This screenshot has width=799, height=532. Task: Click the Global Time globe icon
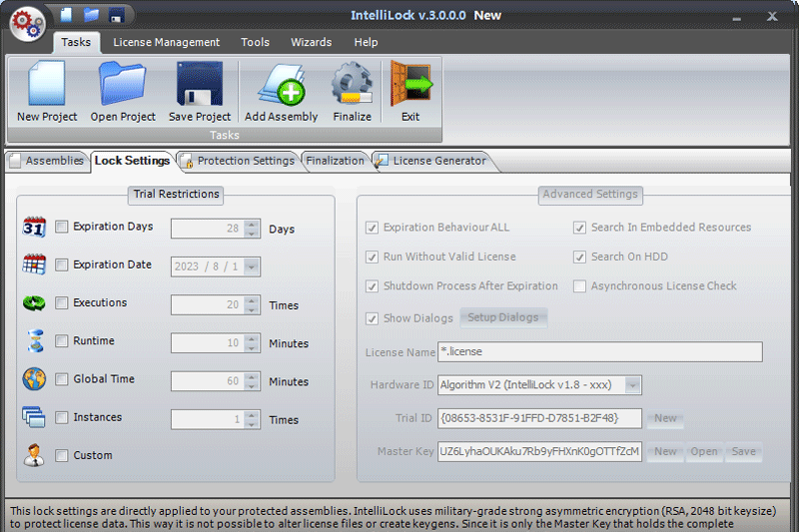pyautogui.click(x=34, y=379)
